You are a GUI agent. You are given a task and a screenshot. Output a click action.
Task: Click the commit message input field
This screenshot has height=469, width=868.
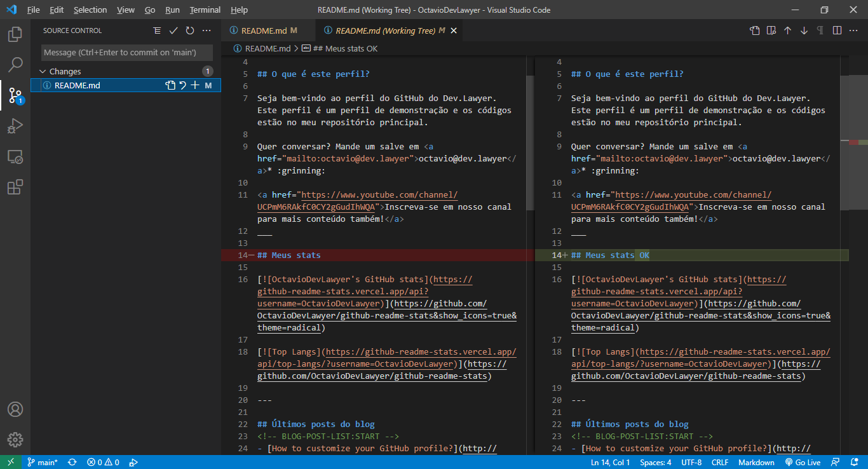click(x=126, y=51)
